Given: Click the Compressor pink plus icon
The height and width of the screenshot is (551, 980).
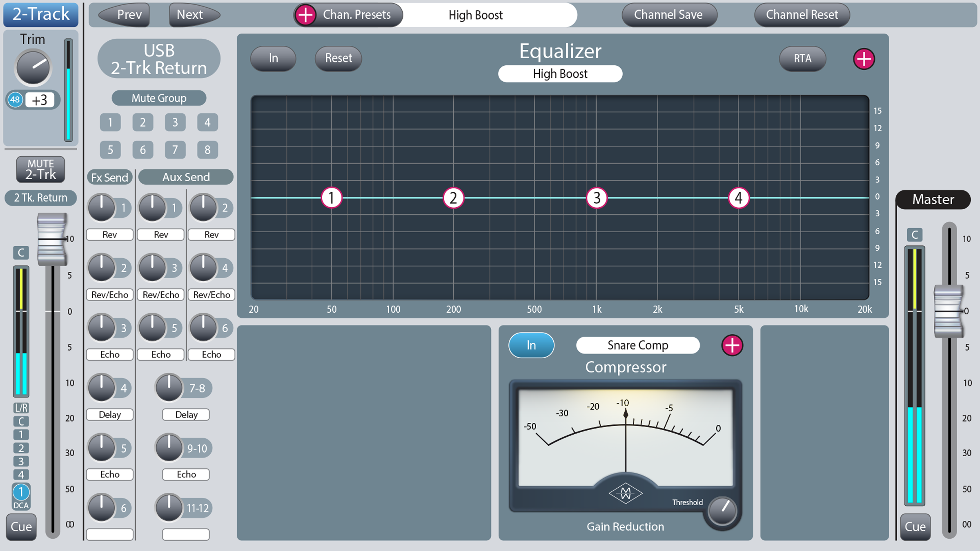Looking at the screenshot, I should [732, 346].
